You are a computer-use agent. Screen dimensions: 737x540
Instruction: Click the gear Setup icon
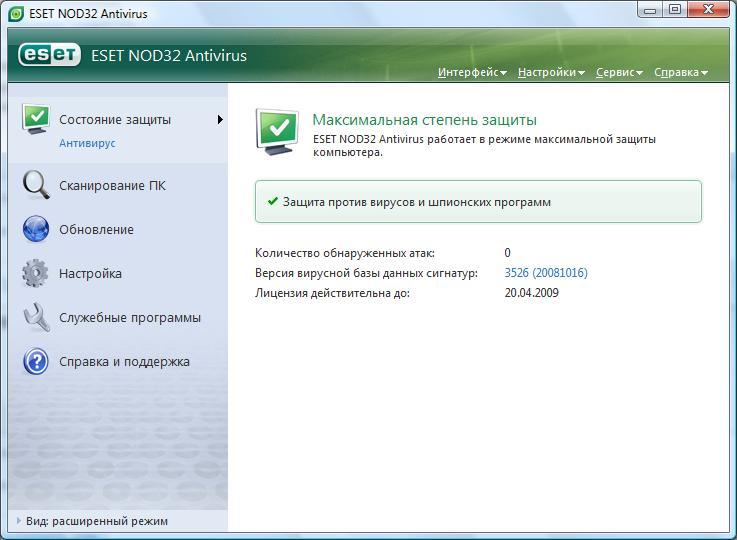tap(35, 273)
